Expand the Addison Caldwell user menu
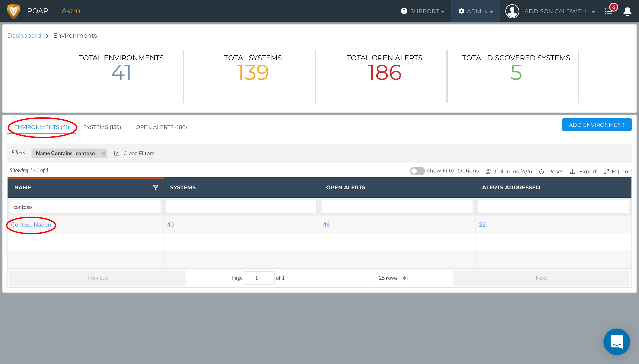 coord(559,11)
